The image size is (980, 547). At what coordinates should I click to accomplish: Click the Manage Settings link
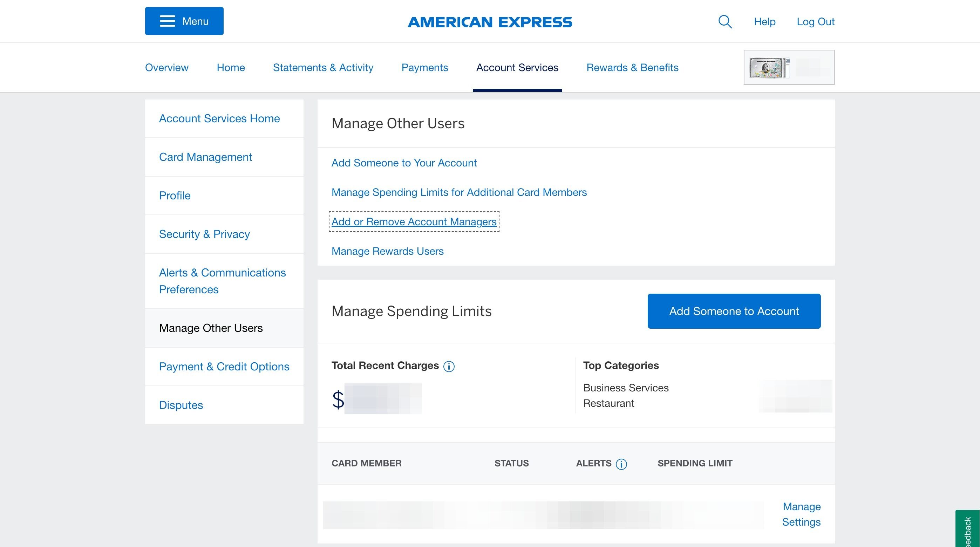tap(801, 514)
